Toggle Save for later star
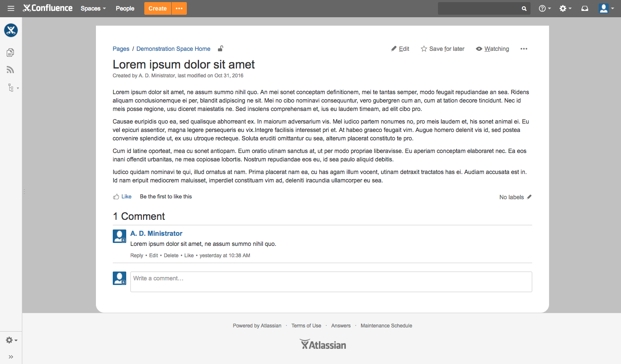621x364 pixels. coord(443,49)
